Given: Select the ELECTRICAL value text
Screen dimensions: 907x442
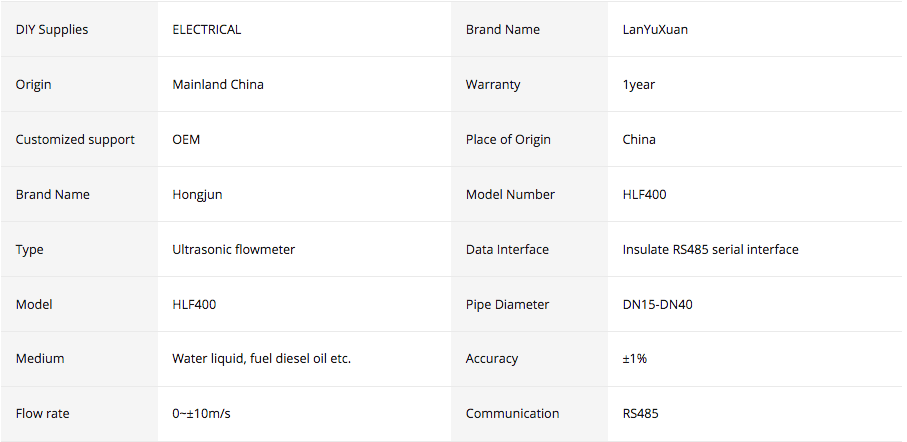Looking at the screenshot, I should click(207, 30).
